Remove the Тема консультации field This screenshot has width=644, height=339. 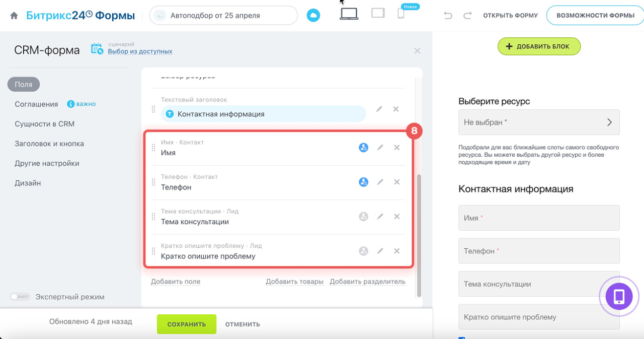click(396, 217)
